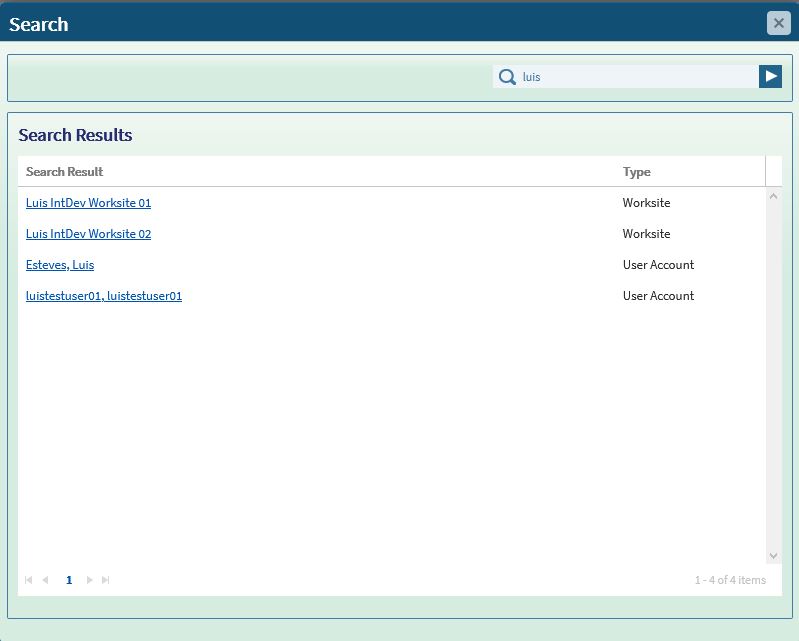Go to the previous page of results
This screenshot has height=641, width=799.
pyautogui.click(x=46, y=580)
